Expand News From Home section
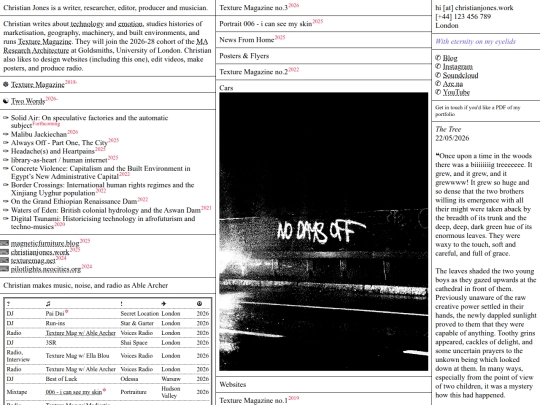 (323, 40)
